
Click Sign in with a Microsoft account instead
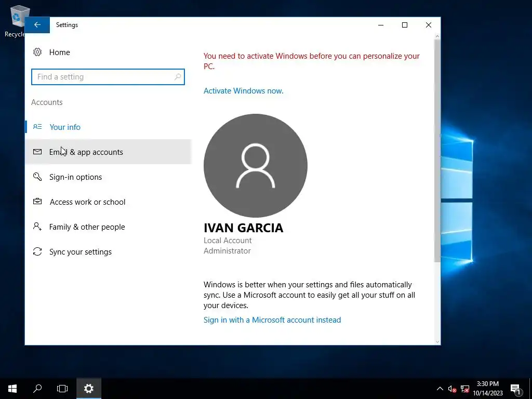coord(272,320)
